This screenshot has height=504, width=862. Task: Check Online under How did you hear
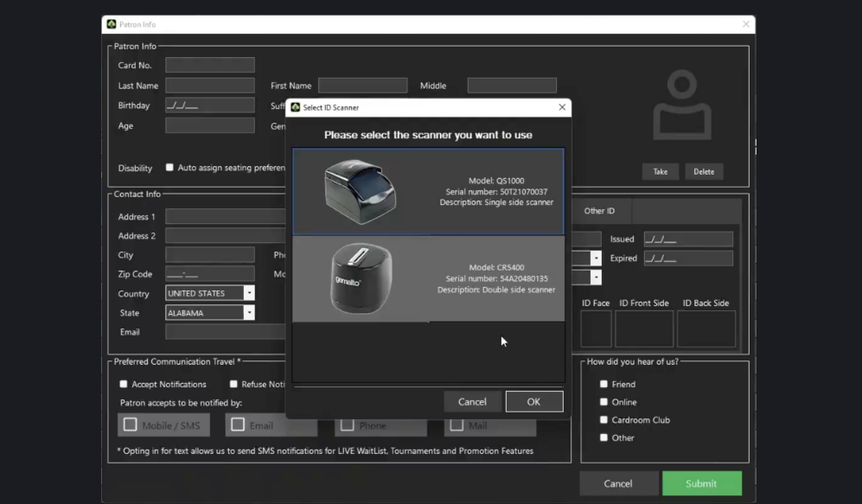click(603, 402)
